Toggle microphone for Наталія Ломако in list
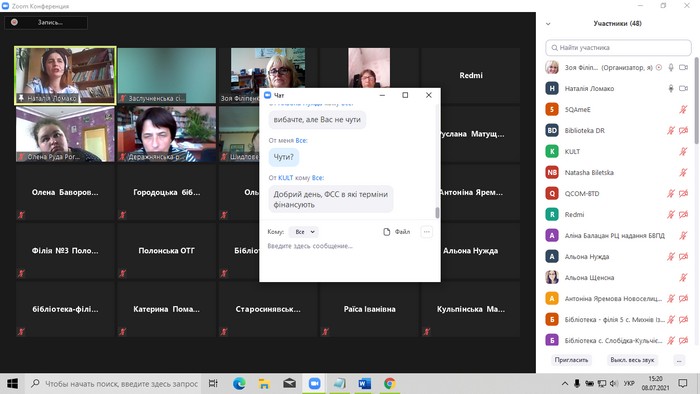The height and width of the screenshot is (394, 700). click(671, 88)
